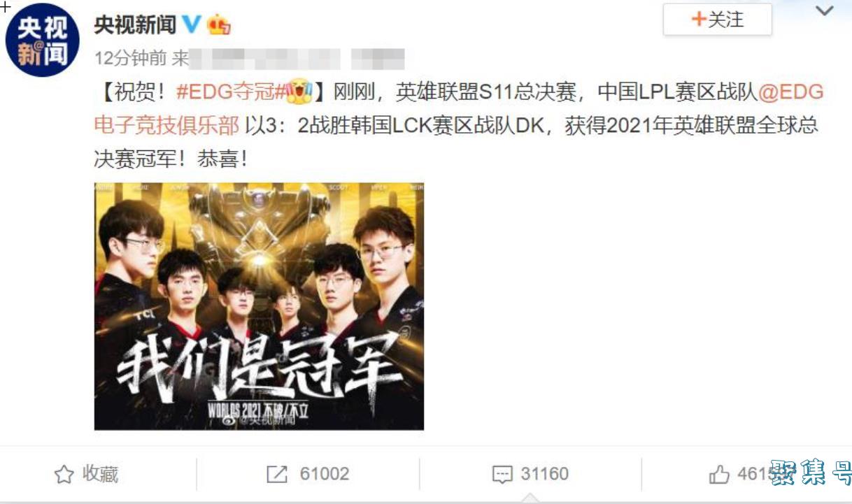Click the thumbs-up like icon
Viewport: 852px width, 504px height.
click(719, 475)
